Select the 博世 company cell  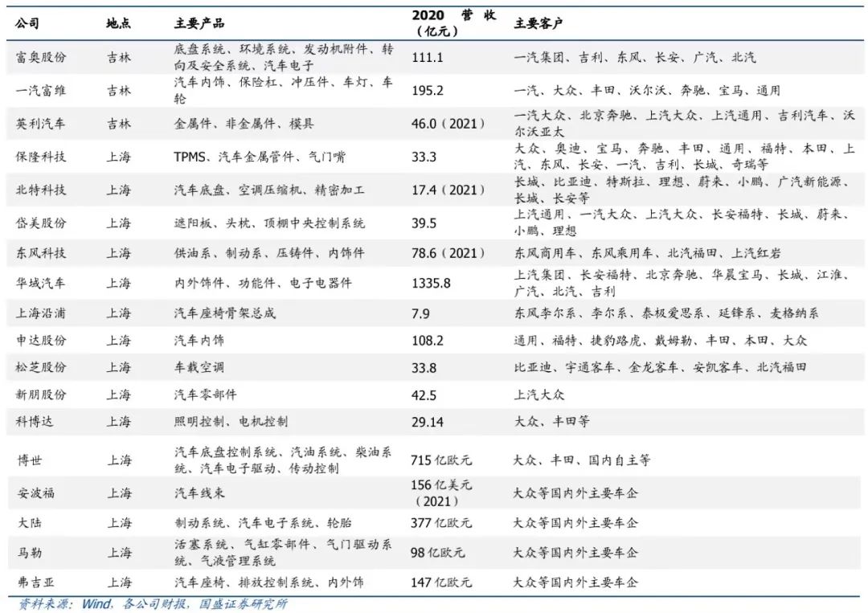click(29, 460)
